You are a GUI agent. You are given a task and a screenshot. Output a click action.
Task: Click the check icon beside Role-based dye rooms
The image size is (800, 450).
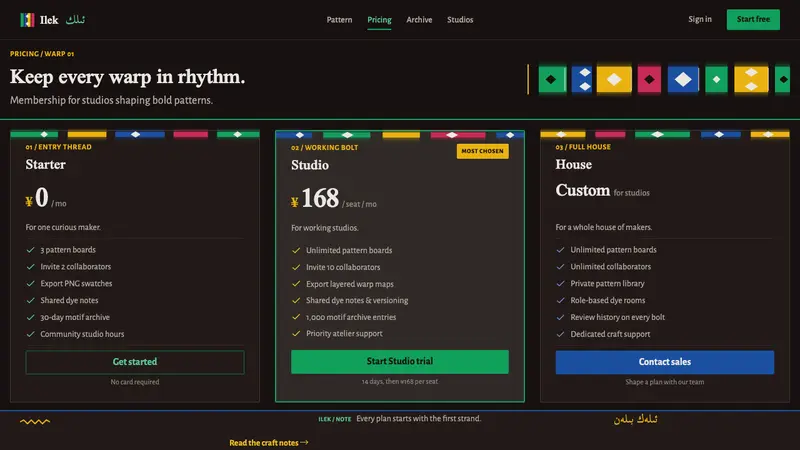click(560, 301)
